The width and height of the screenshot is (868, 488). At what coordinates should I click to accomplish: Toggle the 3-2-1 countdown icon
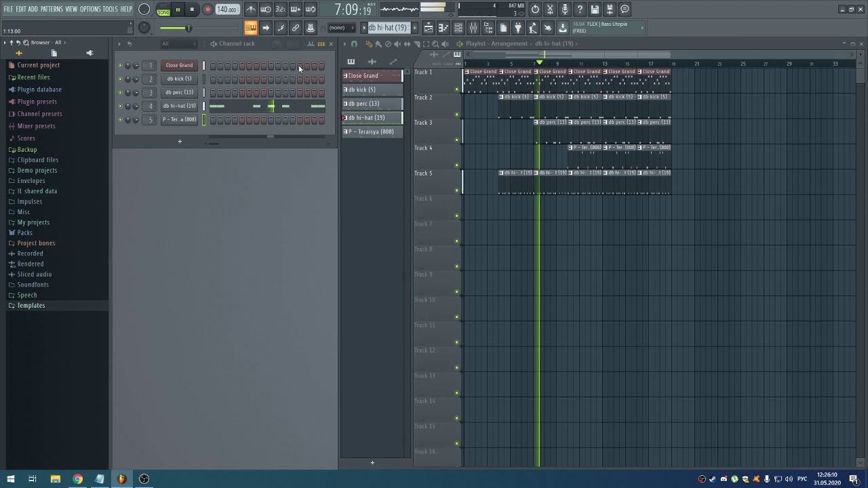pos(281,9)
